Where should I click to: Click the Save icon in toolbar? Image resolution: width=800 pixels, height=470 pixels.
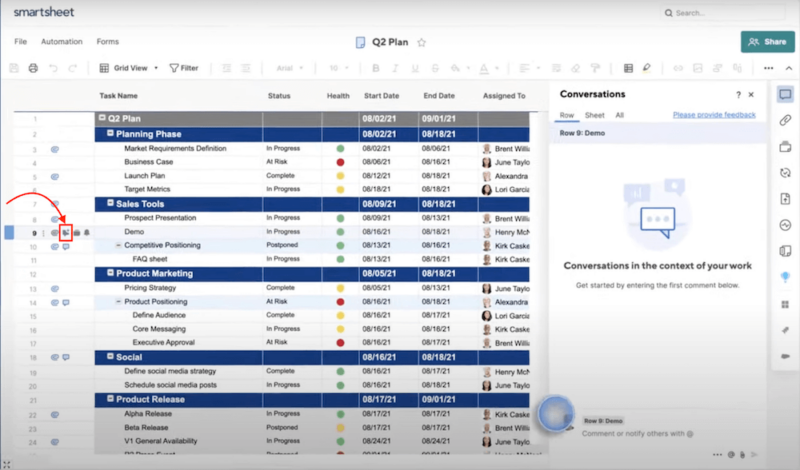pos(14,68)
